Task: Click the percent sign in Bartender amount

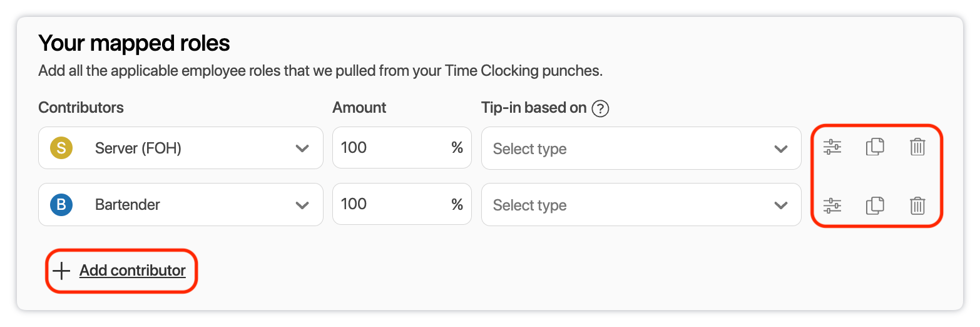Action: click(x=457, y=204)
